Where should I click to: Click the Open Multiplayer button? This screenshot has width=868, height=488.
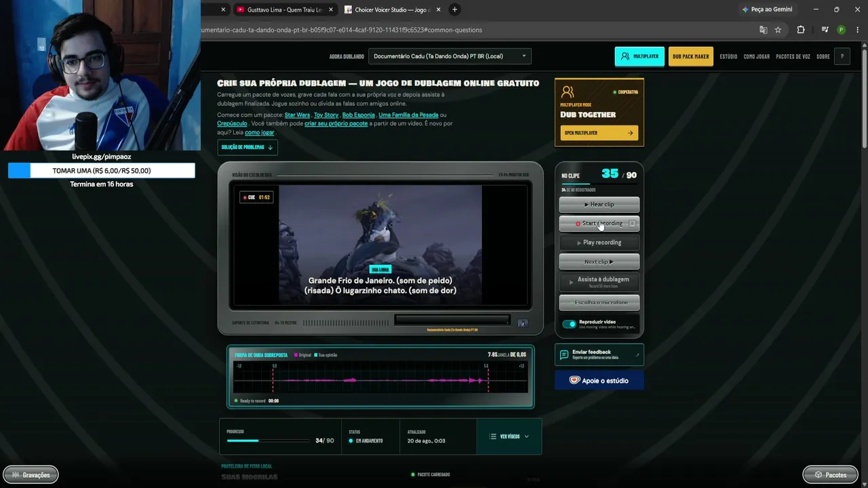pyautogui.click(x=599, y=133)
